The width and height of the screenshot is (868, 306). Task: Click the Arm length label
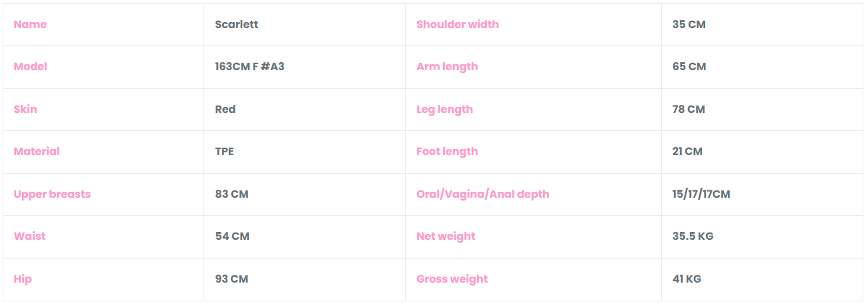pyautogui.click(x=447, y=67)
